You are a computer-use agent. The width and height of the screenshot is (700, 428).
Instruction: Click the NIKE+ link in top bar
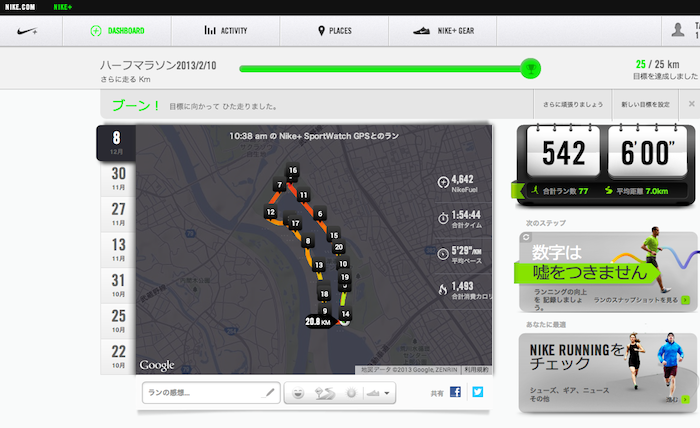click(62, 7)
